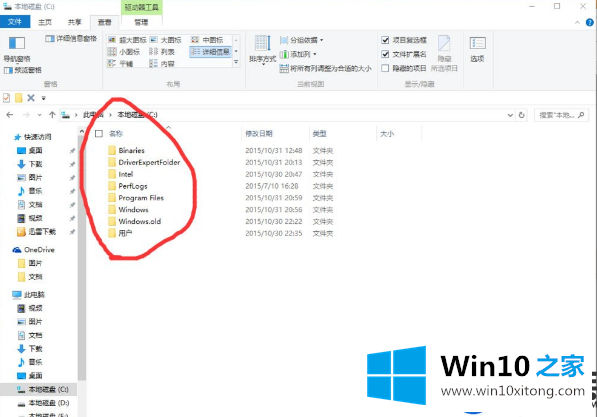
Task: Open 迅雷下载 in quick access
Action: 37,232
